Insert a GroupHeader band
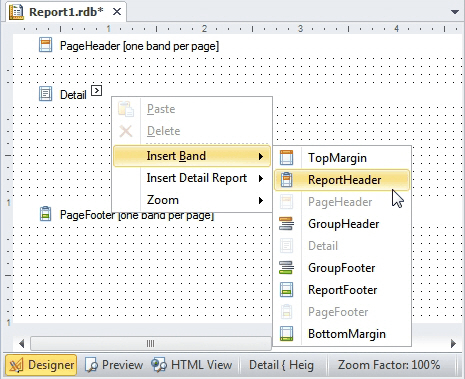 (x=342, y=224)
